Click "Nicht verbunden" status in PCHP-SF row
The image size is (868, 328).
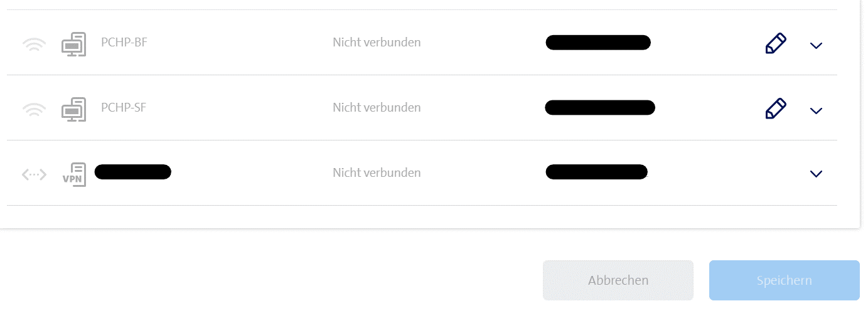377,107
